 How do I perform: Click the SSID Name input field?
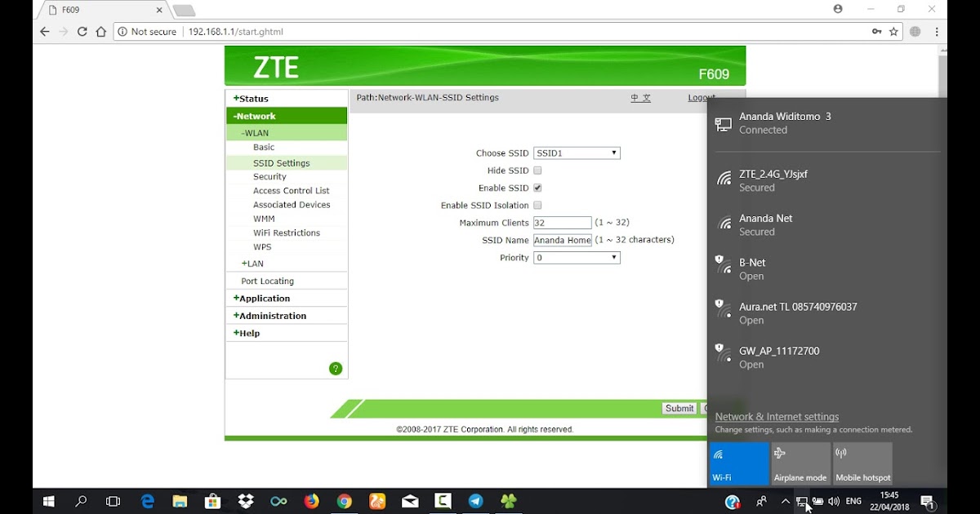(x=563, y=240)
